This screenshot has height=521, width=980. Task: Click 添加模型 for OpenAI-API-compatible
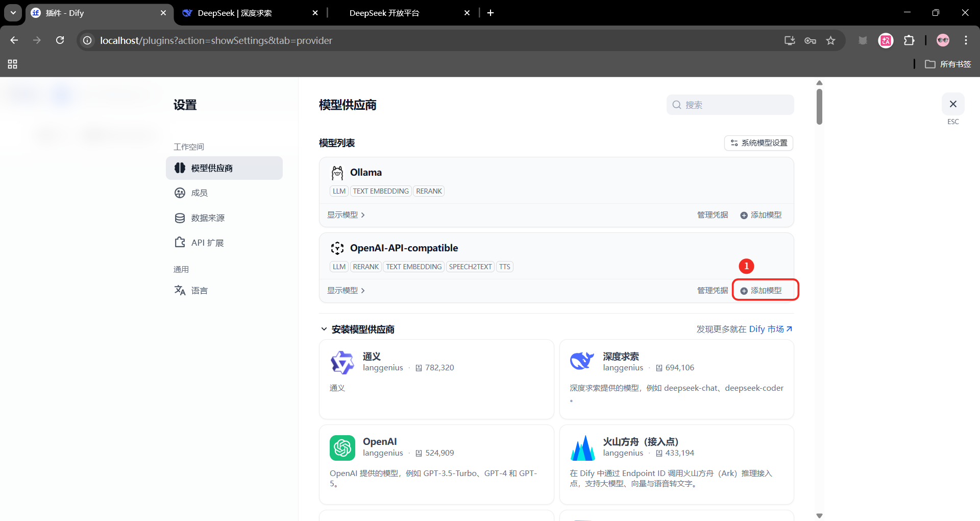(761, 291)
